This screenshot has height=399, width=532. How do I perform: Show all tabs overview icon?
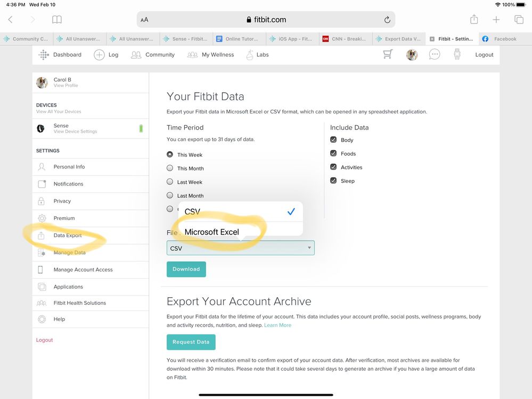(x=519, y=19)
